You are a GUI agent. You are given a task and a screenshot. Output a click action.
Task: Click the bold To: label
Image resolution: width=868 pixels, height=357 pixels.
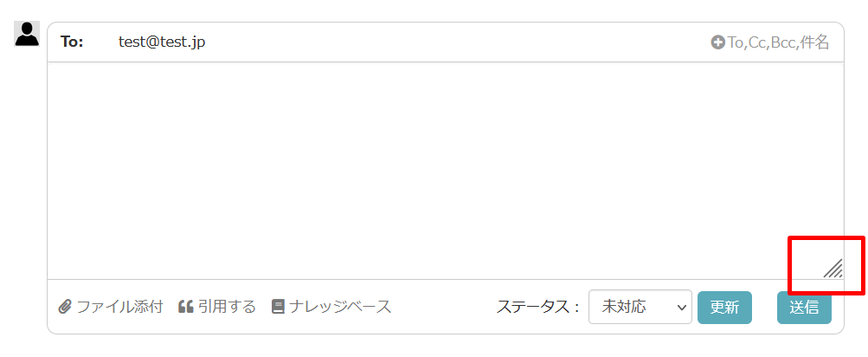pos(72,42)
